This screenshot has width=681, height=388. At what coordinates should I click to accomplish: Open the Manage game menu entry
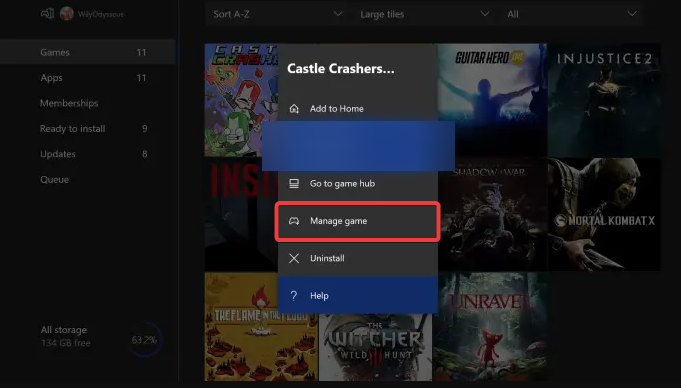[x=358, y=221]
